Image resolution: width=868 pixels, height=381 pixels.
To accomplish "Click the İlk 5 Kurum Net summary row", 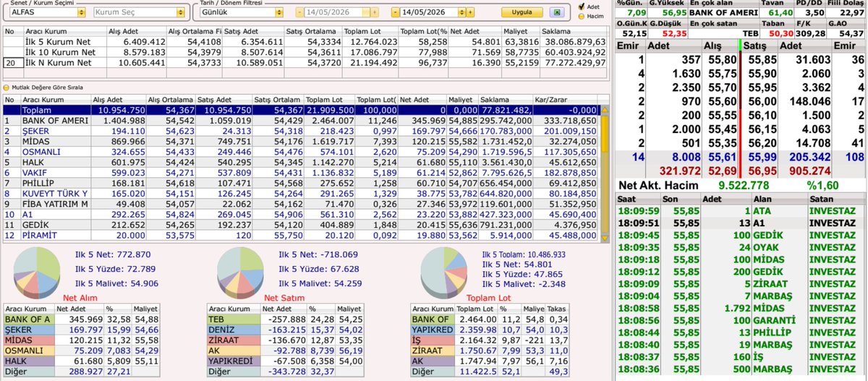I will coord(305,42).
